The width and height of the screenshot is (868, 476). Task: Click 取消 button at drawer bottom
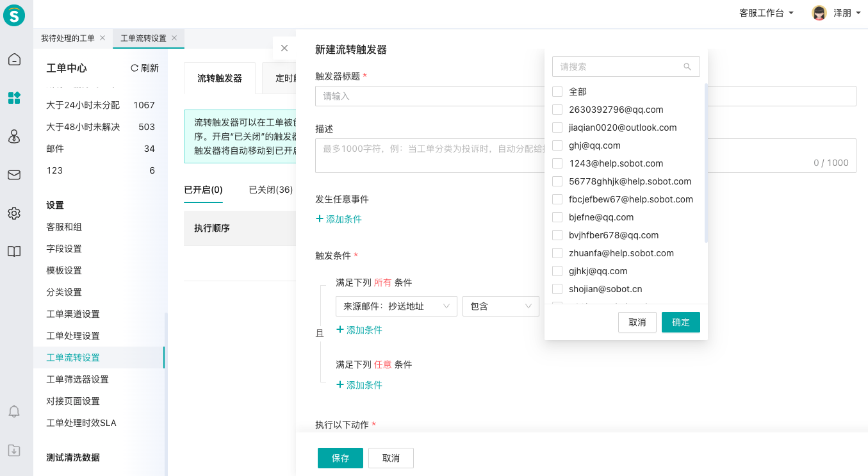[x=391, y=458]
